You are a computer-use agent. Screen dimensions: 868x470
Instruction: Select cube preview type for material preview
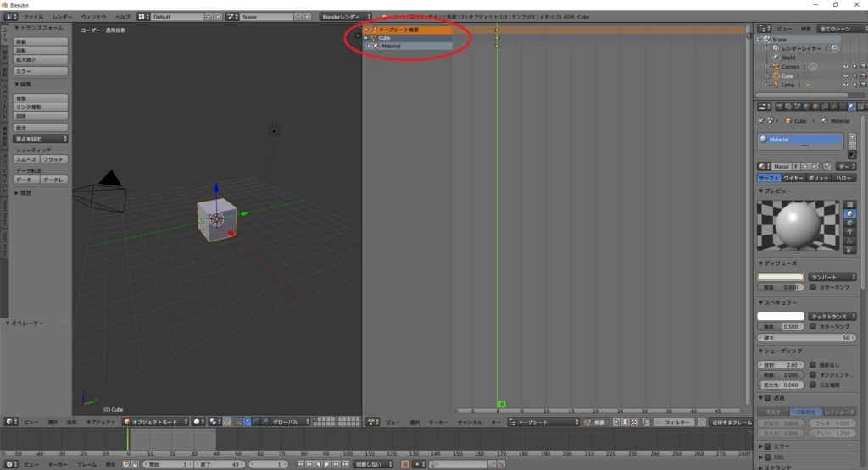coord(849,223)
